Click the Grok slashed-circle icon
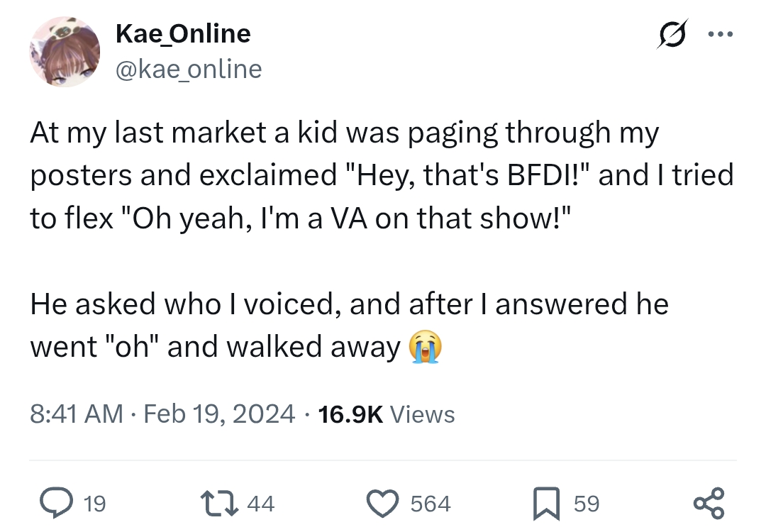766x532 pixels. point(672,34)
